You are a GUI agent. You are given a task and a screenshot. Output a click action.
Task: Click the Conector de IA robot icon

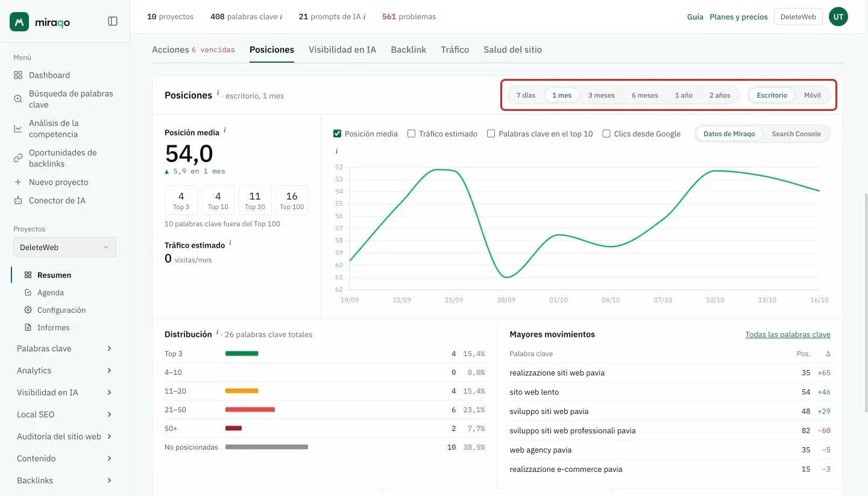[x=18, y=201]
